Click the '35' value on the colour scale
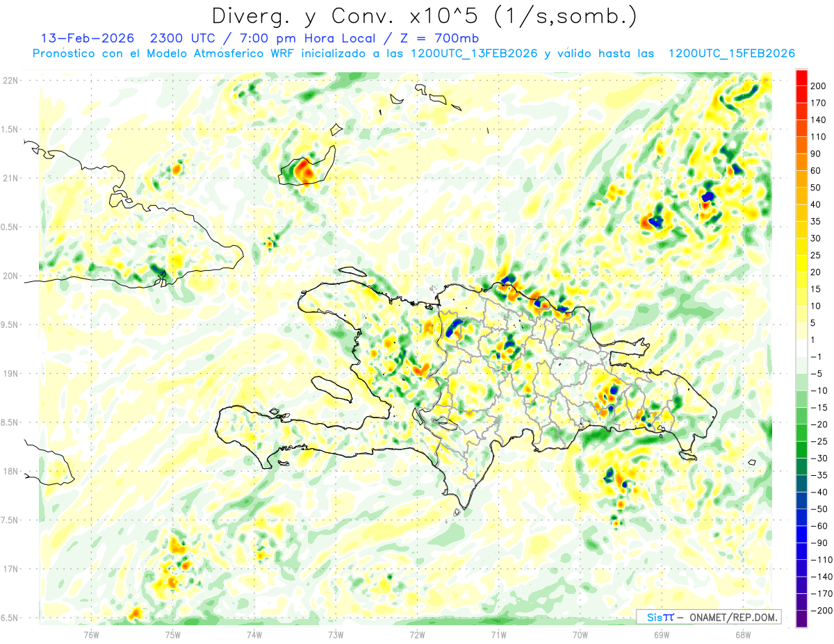The image size is (834, 644). [x=816, y=222]
